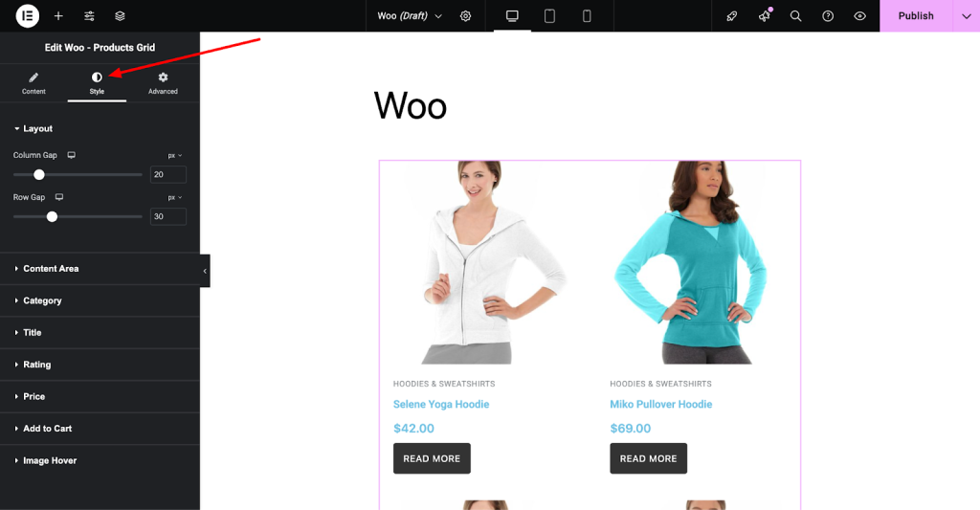
Task: Switch to mobile device view
Action: (x=587, y=16)
